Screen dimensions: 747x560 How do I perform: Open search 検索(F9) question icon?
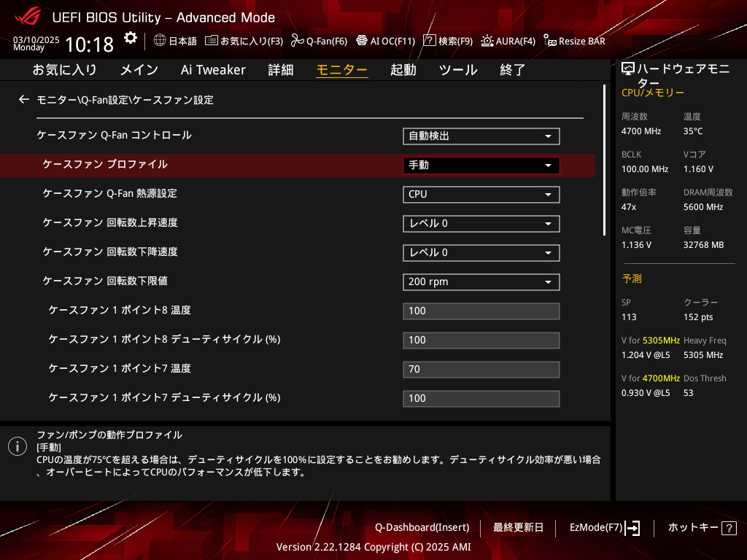coord(429,41)
